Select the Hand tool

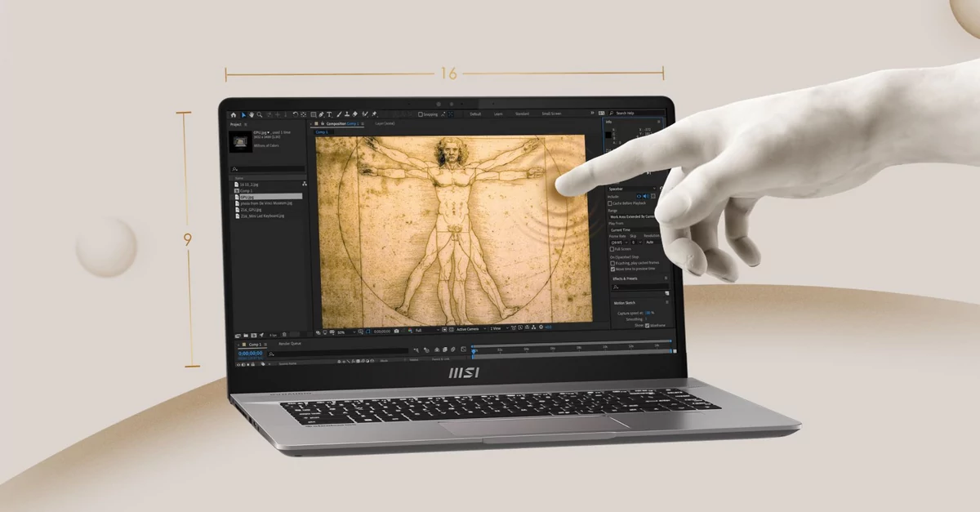[252, 114]
